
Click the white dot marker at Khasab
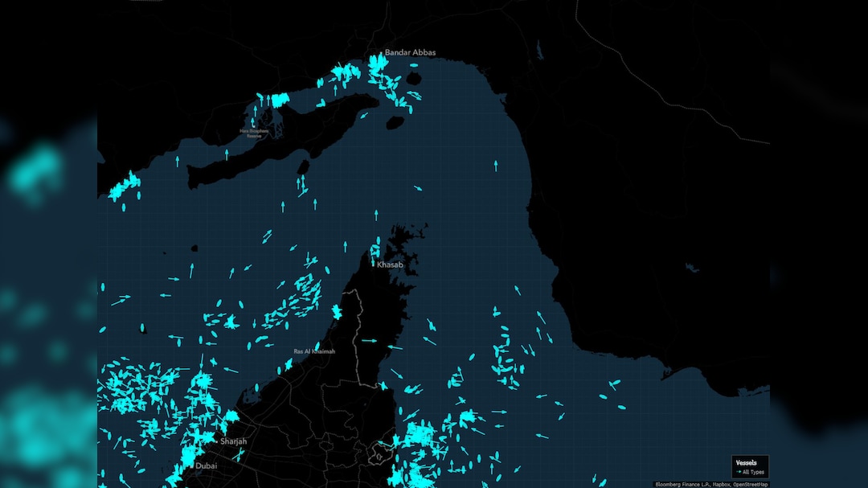(373, 264)
